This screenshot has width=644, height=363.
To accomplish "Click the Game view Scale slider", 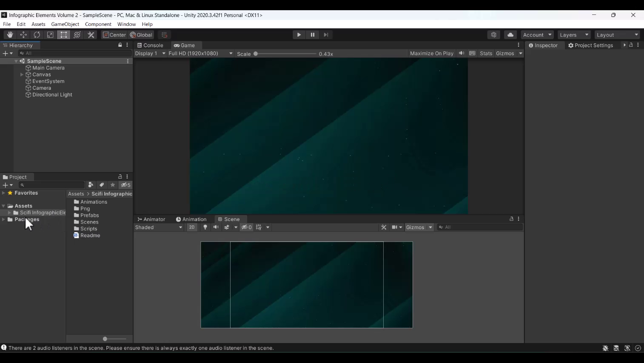I will 286,54.
